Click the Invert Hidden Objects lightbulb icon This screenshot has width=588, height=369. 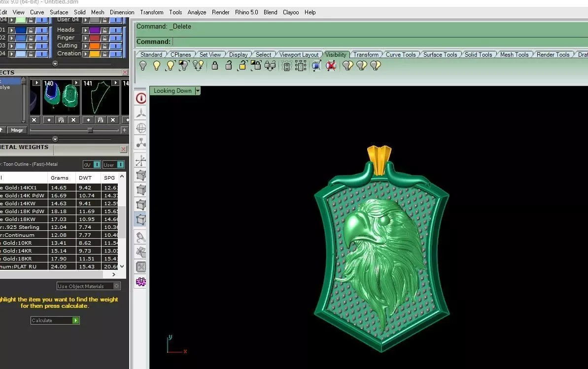point(184,66)
